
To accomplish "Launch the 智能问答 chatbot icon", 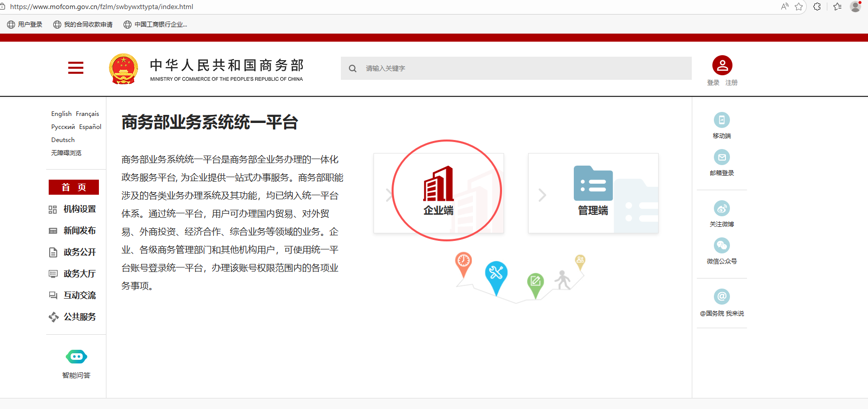I will [76, 357].
